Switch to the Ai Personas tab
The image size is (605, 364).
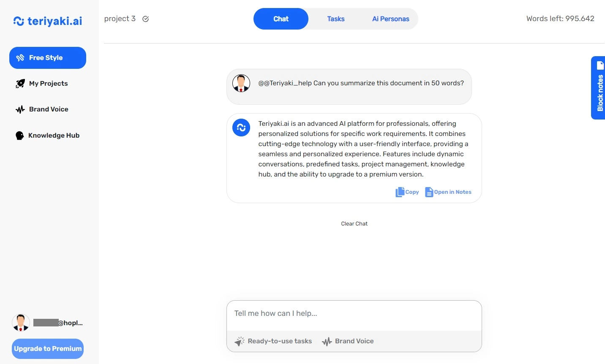point(391,19)
